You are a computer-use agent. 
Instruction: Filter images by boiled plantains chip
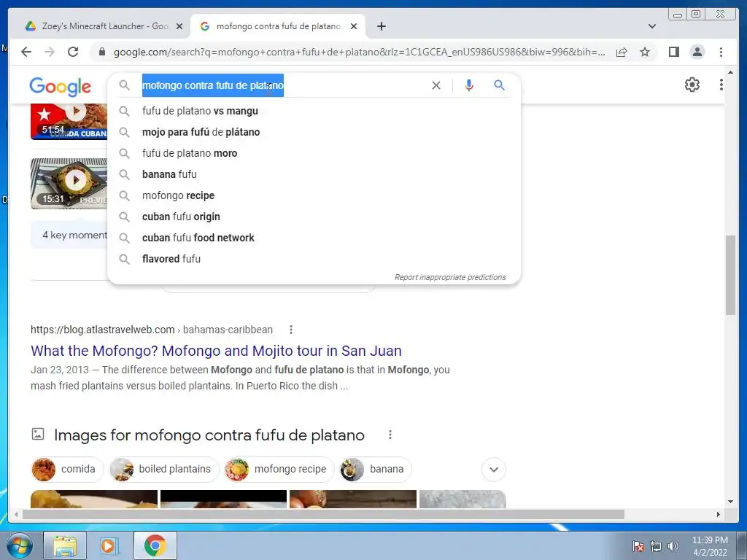click(164, 469)
